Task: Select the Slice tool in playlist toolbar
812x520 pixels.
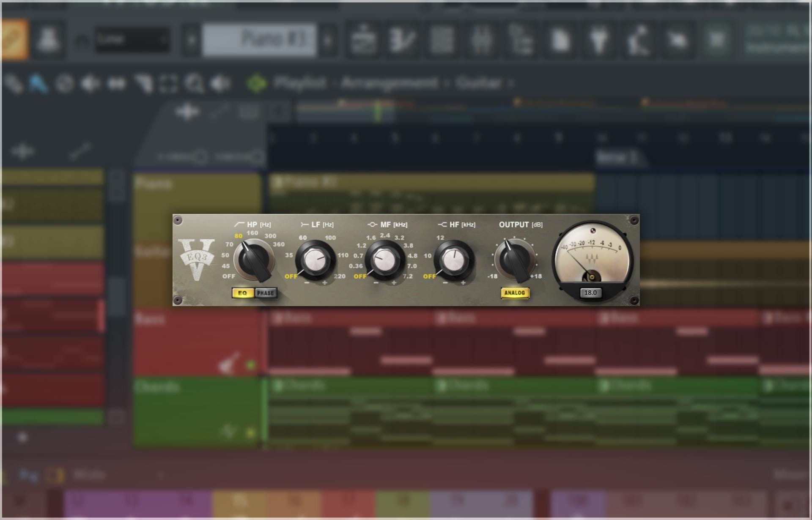Action: coord(144,84)
